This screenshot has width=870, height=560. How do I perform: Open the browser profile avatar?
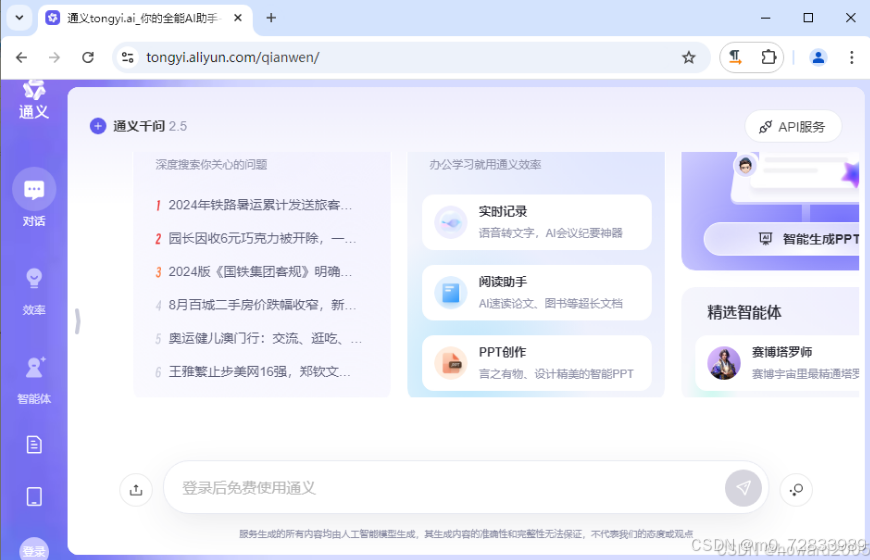click(818, 57)
